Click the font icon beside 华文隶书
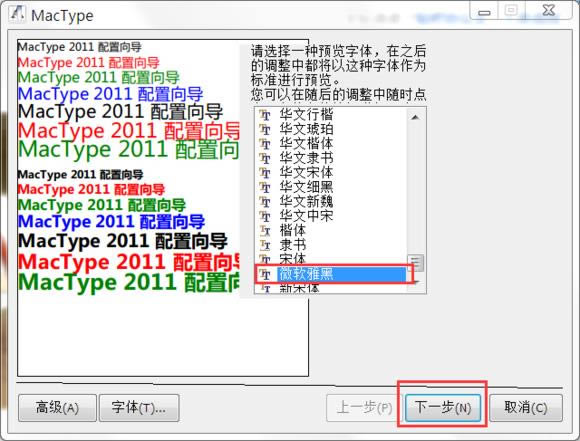Viewport: 580px width, 441px height. pyautogui.click(x=265, y=158)
